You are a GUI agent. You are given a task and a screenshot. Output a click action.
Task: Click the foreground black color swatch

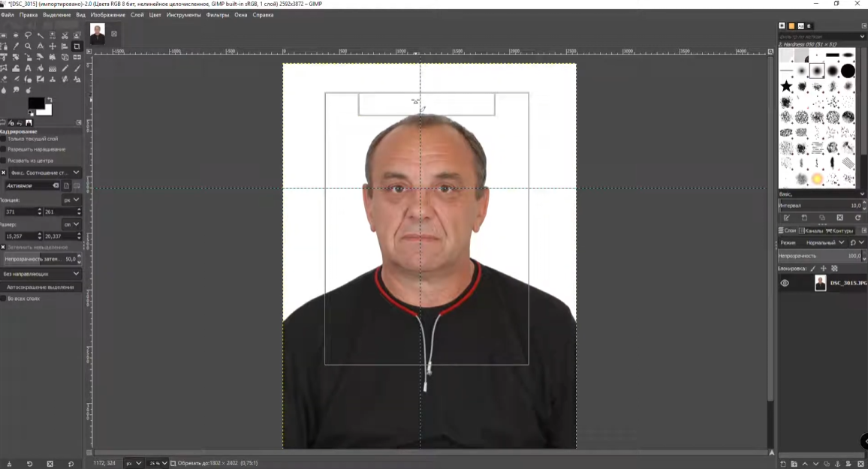[35, 103]
